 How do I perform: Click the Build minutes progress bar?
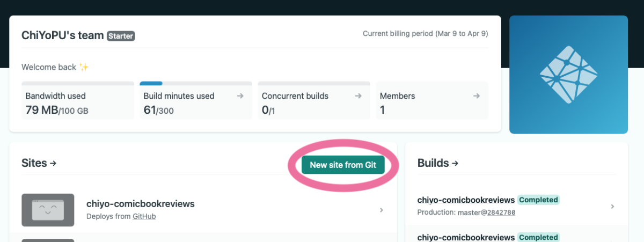click(196, 84)
